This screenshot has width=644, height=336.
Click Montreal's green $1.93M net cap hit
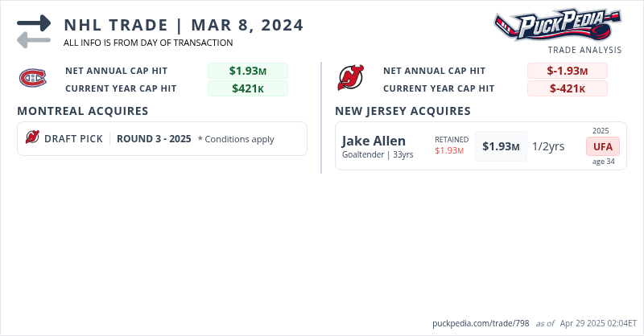click(x=247, y=71)
